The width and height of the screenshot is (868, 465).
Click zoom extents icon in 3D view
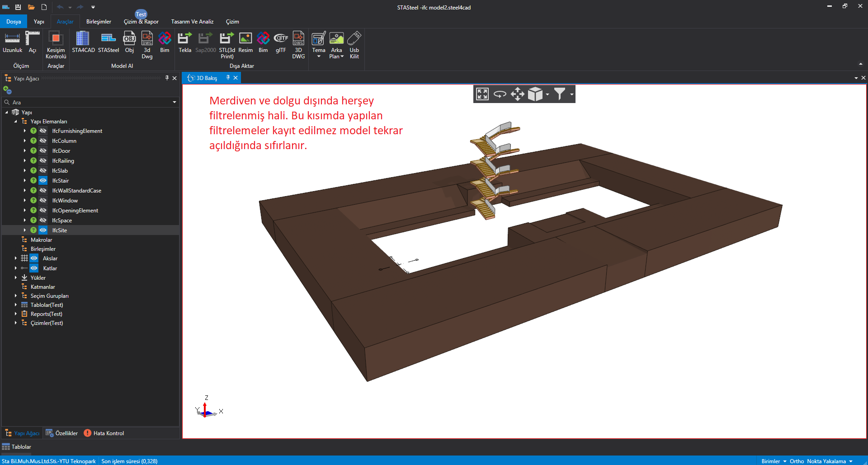pyautogui.click(x=482, y=94)
